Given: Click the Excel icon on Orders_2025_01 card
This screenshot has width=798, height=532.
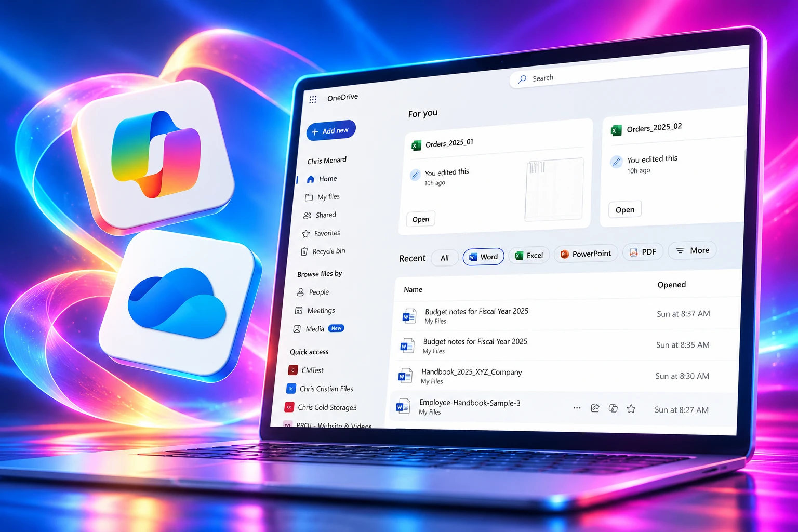Looking at the screenshot, I should click(x=416, y=145).
